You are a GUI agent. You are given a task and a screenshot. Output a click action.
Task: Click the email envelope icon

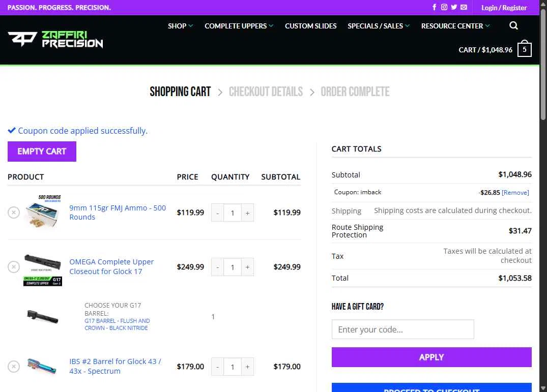[464, 7]
